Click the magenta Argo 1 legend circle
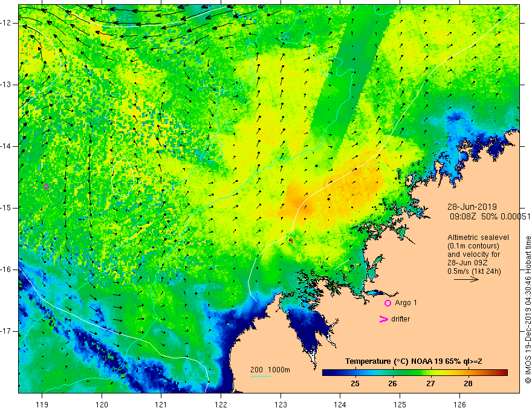Viewport: 532px width, 411px height. pos(388,303)
